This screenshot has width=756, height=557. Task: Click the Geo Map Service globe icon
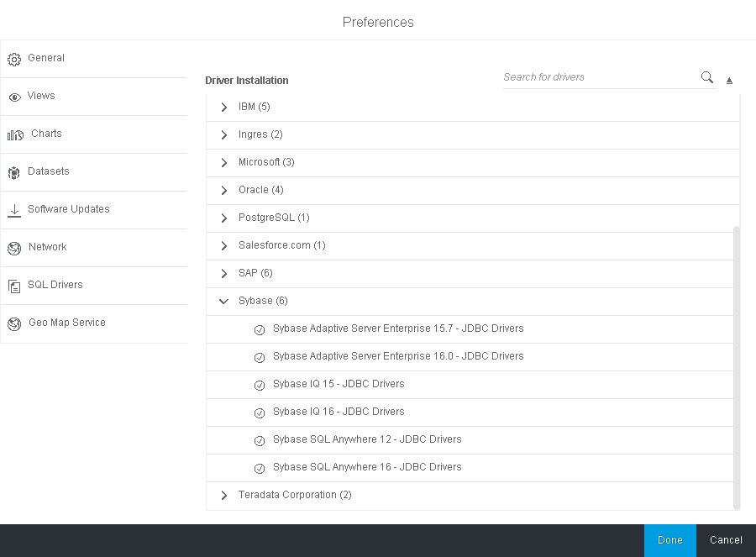pyautogui.click(x=14, y=324)
